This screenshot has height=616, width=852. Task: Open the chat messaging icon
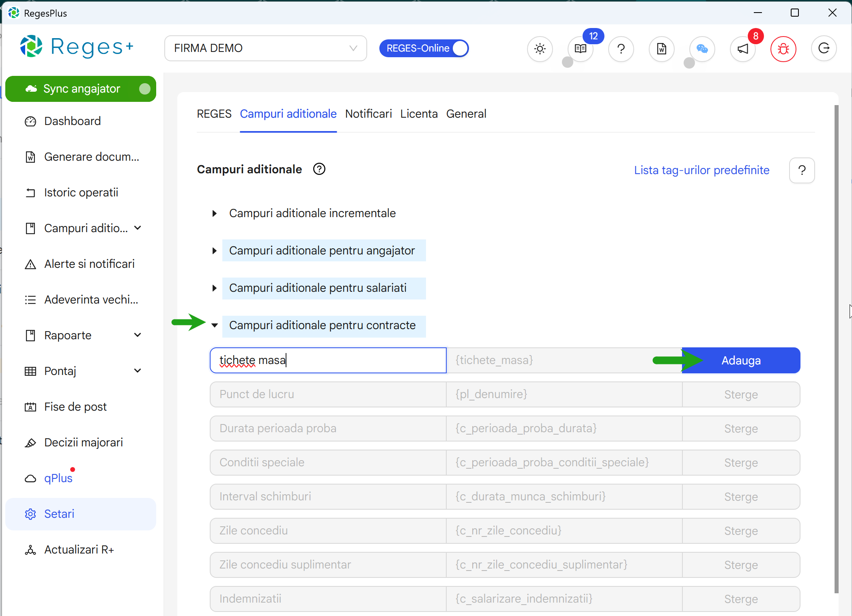coord(702,49)
